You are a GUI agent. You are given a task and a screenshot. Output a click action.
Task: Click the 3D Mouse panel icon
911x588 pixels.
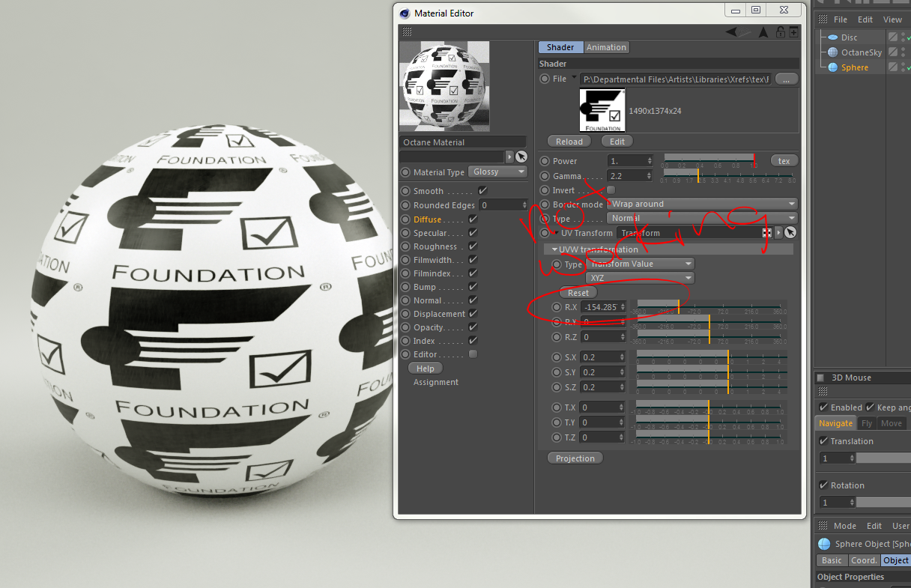pyautogui.click(x=821, y=378)
